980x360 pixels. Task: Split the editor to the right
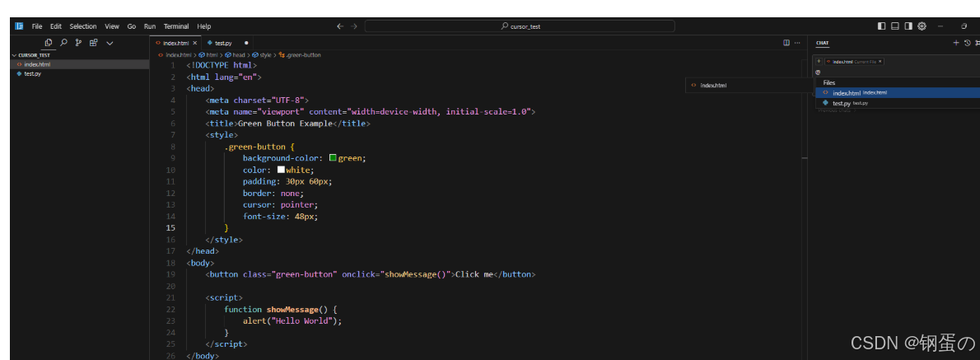(786, 43)
